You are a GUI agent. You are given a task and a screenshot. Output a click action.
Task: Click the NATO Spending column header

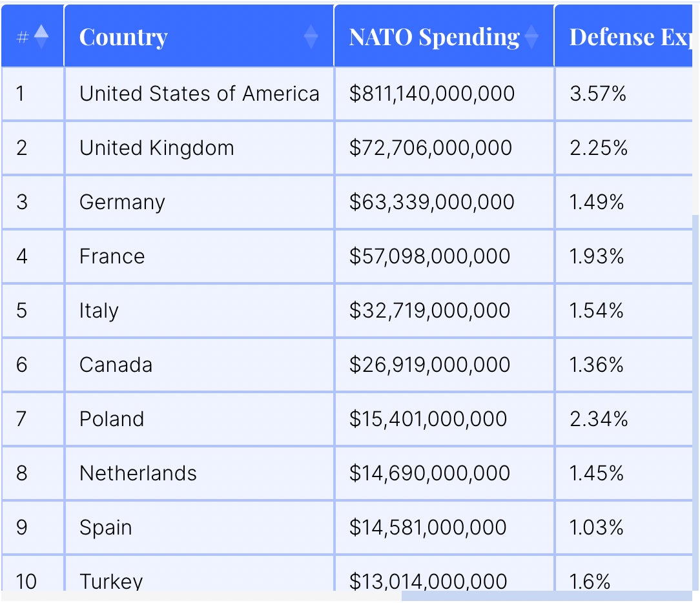pyautogui.click(x=434, y=37)
